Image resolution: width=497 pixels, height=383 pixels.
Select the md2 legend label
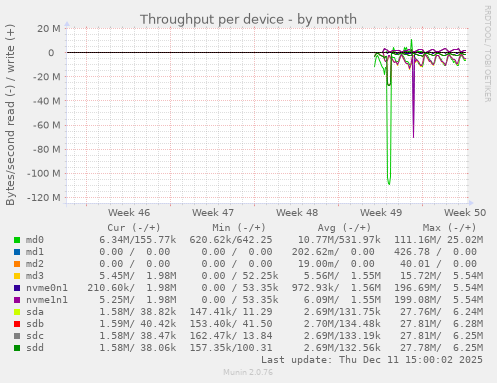click(x=35, y=264)
